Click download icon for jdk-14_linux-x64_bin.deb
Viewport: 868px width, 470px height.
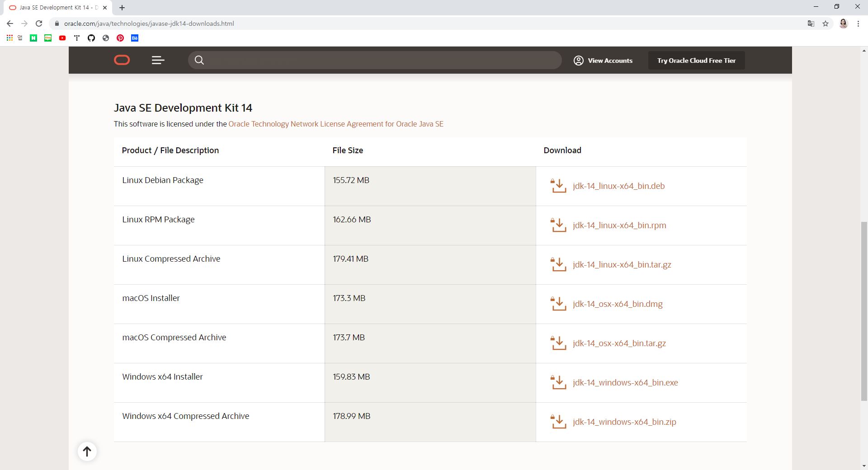point(558,186)
